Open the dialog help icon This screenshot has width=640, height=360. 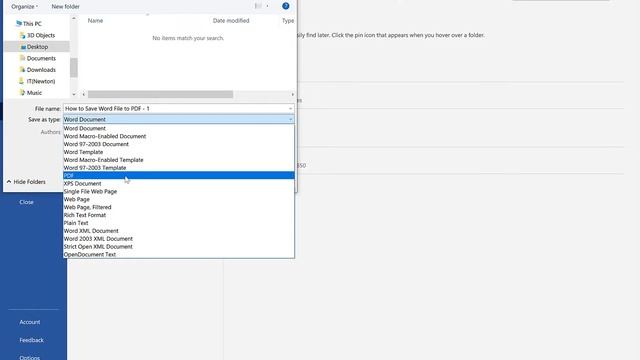coord(286,6)
